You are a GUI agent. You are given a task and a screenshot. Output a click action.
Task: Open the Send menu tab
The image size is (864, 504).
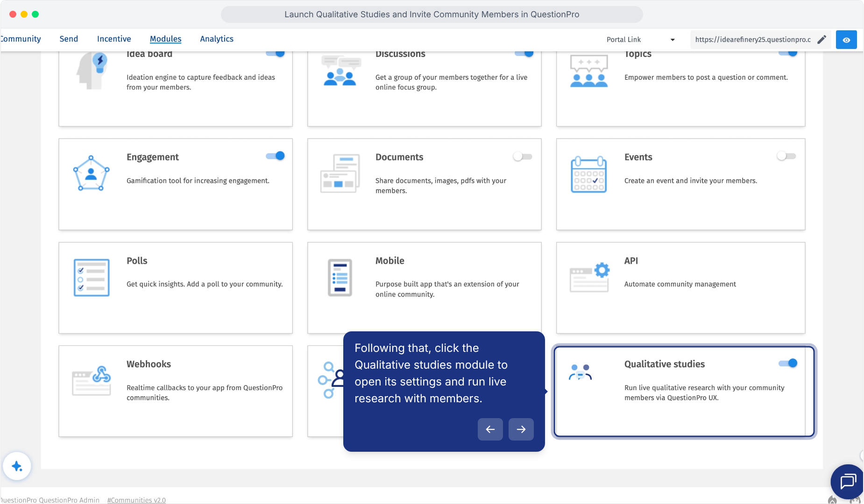click(69, 39)
